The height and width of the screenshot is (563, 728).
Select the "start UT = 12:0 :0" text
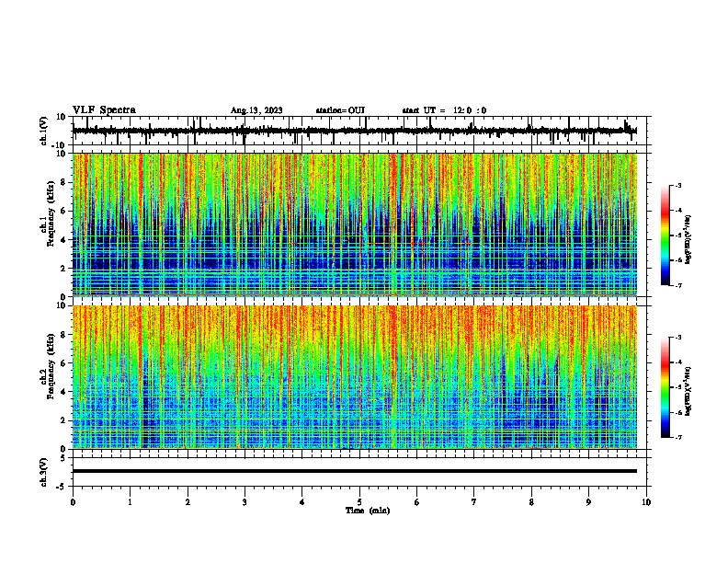point(444,110)
